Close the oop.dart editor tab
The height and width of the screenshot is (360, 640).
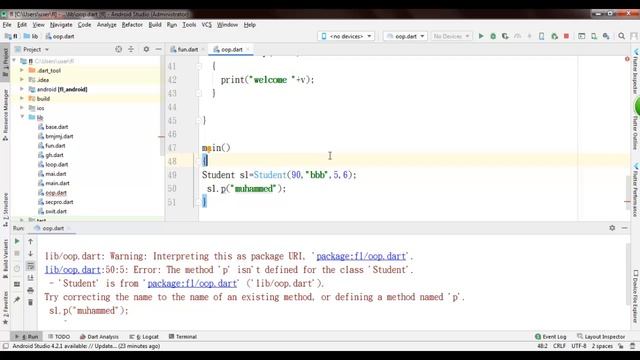(248, 49)
